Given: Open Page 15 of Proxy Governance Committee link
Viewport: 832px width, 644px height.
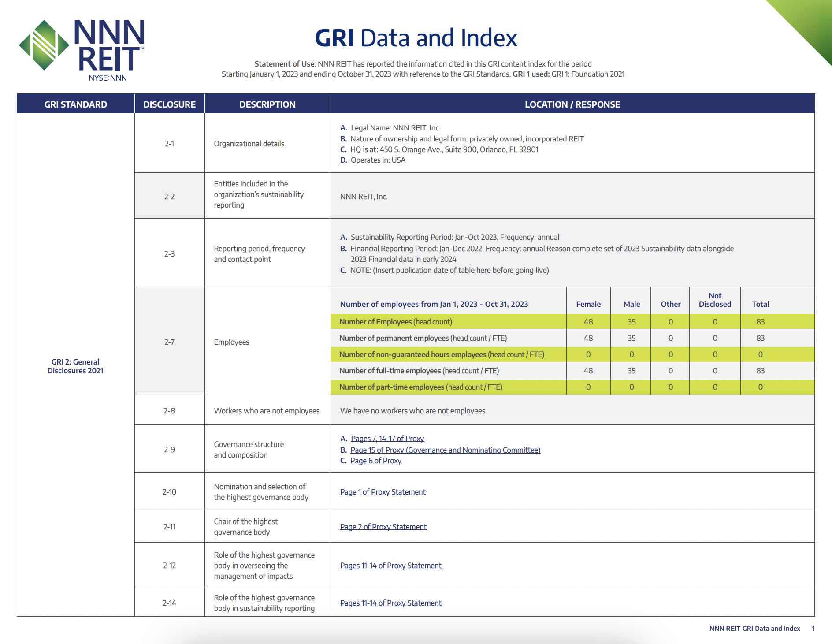Looking at the screenshot, I should point(445,450).
